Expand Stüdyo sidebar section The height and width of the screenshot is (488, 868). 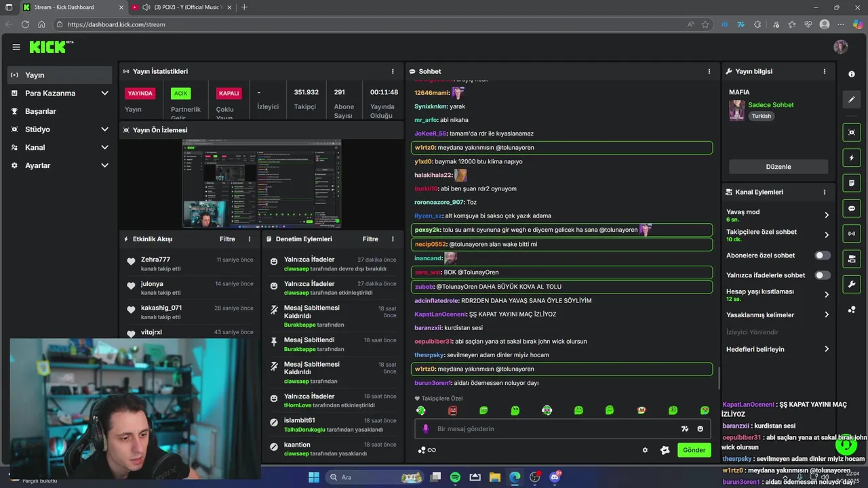[x=104, y=129]
